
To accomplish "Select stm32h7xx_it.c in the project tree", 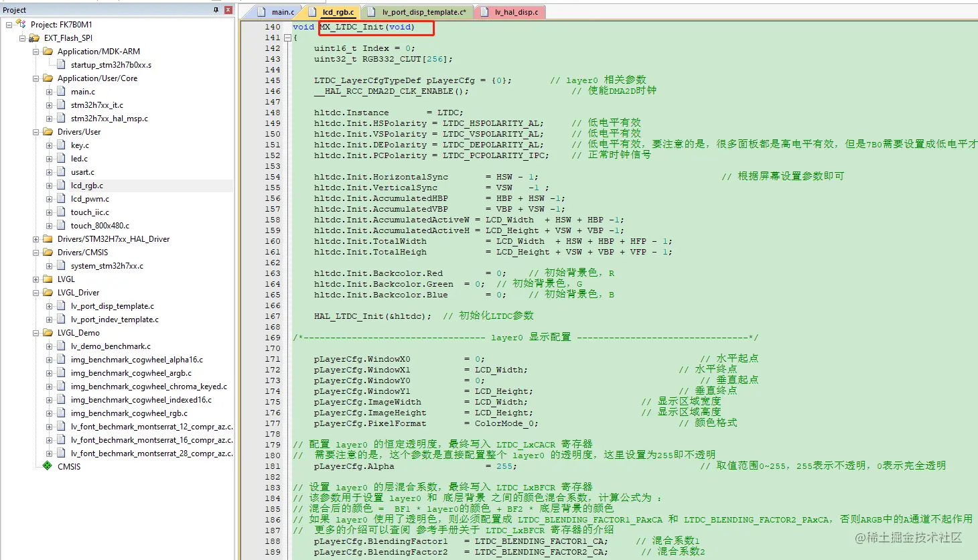I will (97, 105).
